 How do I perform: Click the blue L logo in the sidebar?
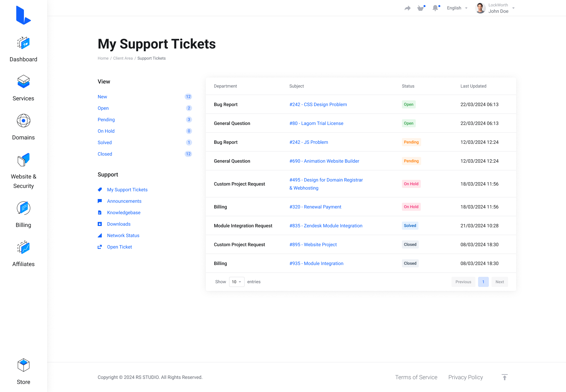coord(23,15)
